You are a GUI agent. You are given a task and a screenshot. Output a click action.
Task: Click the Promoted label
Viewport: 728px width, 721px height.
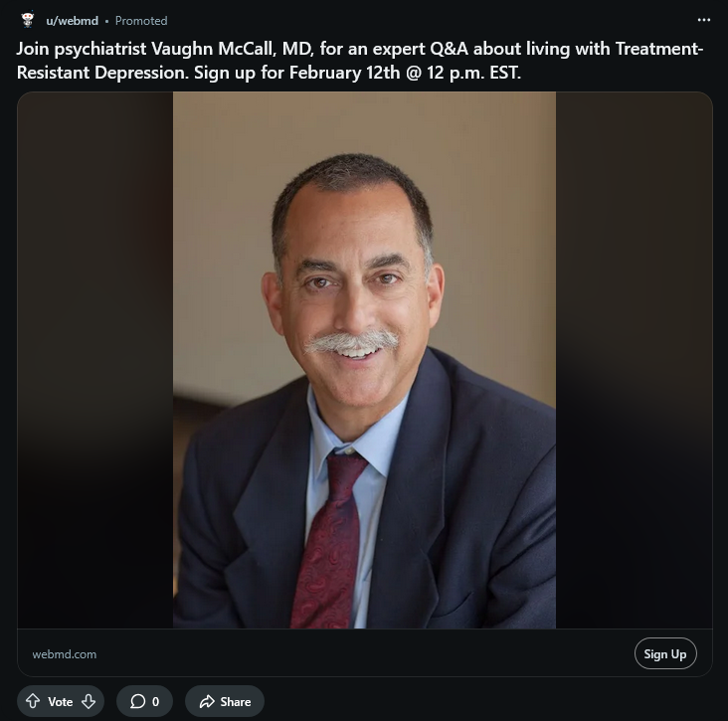[141, 20]
